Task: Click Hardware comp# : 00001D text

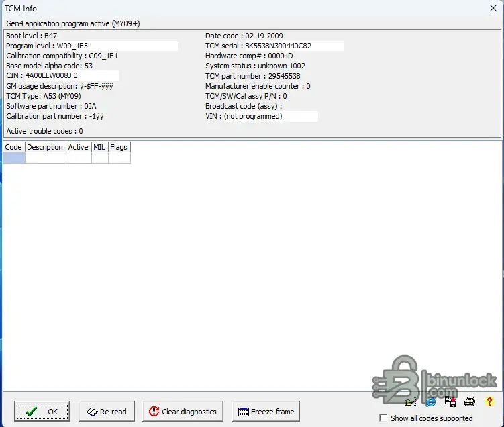Action: (249, 56)
